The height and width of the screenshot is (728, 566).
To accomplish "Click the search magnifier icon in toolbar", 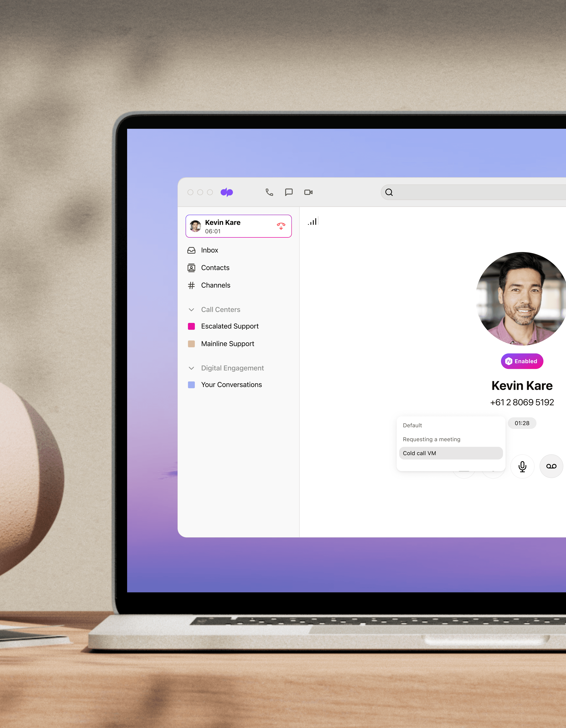I will (x=390, y=192).
